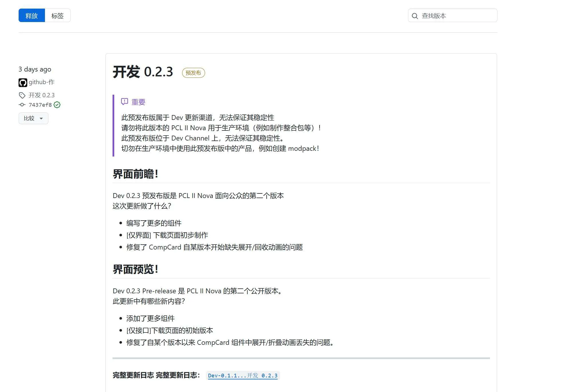
Task: Open the 标签 tags tab
Action: (x=58, y=15)
